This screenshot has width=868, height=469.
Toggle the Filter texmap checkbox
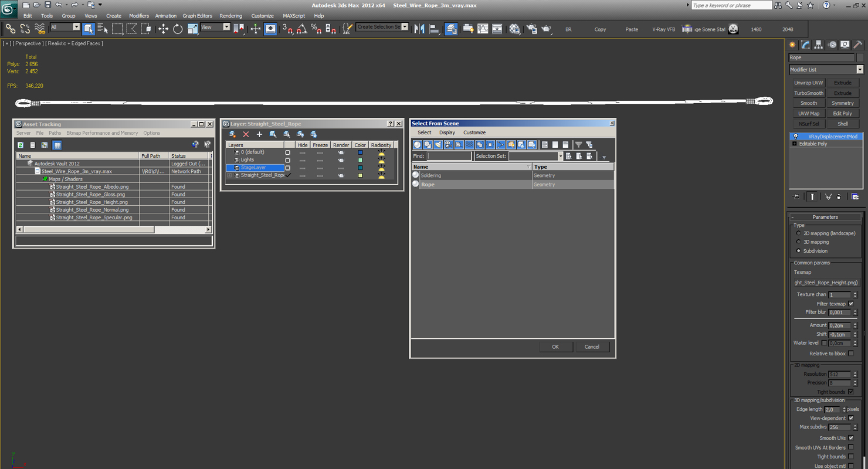[x=851, y=304]
